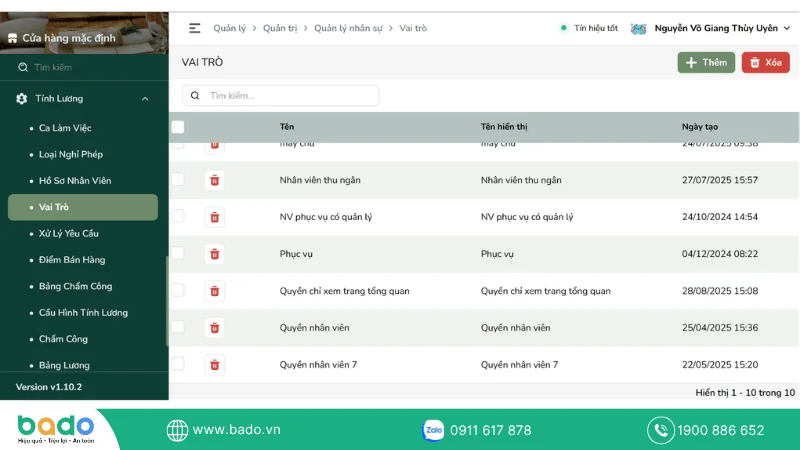Image resolution: width=800 pixels, height=450 pixels.
Task: Select the Phục vụ row checkbox
Action: [x=178, y=253]
